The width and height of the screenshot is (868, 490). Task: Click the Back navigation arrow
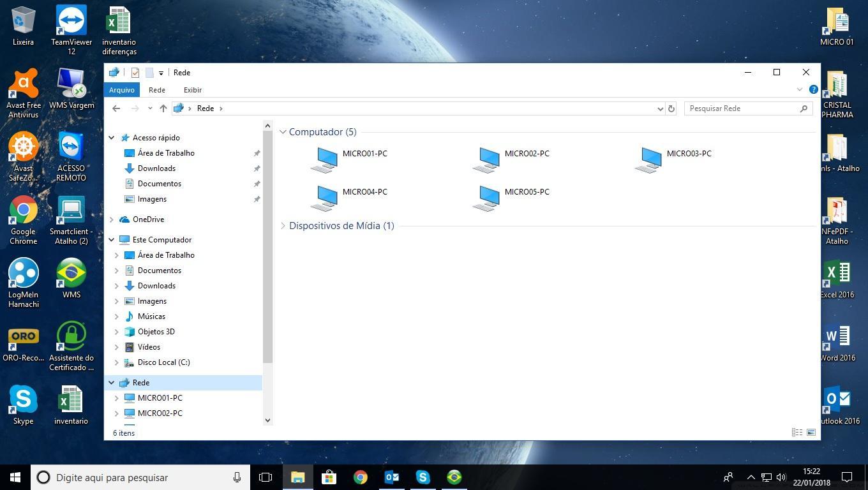116,108
